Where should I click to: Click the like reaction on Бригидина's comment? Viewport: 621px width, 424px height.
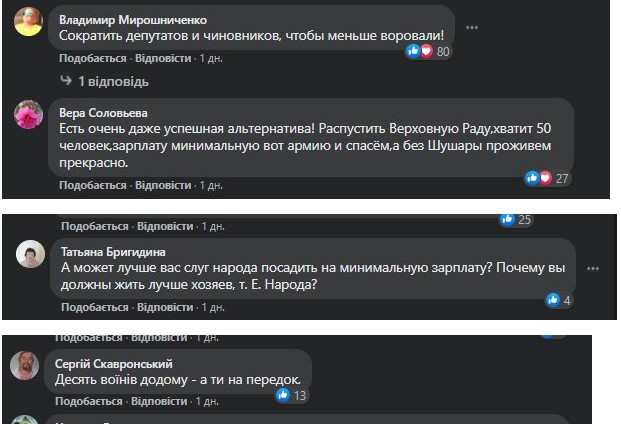pos(552,299)
